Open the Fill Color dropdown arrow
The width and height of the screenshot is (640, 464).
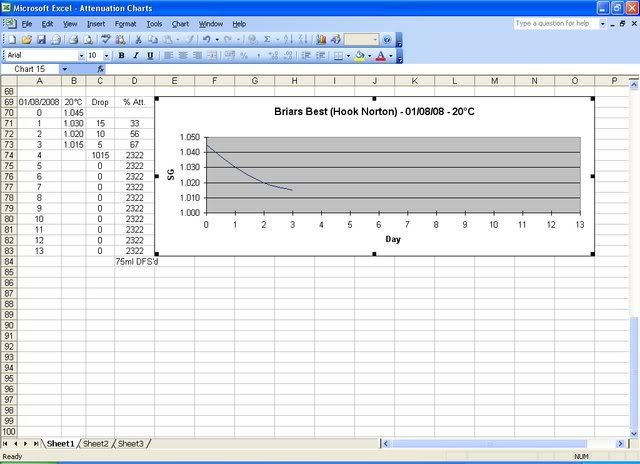pyautogui.click(x=369, y=56)
